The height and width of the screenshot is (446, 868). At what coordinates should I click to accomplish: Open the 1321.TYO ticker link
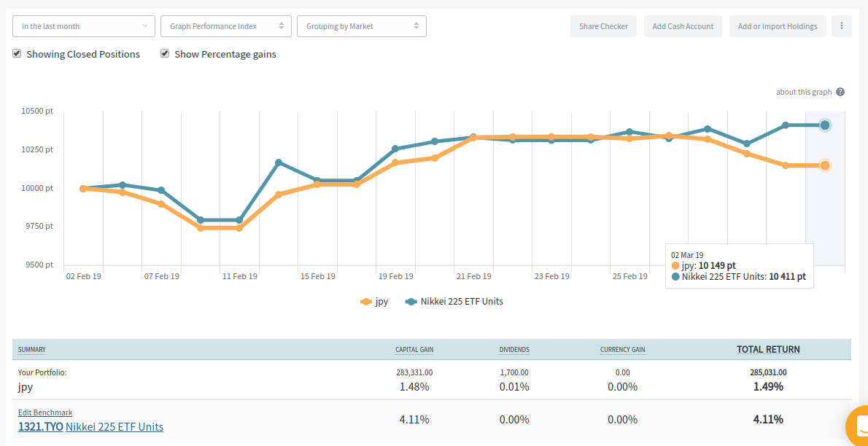point(40,427)
